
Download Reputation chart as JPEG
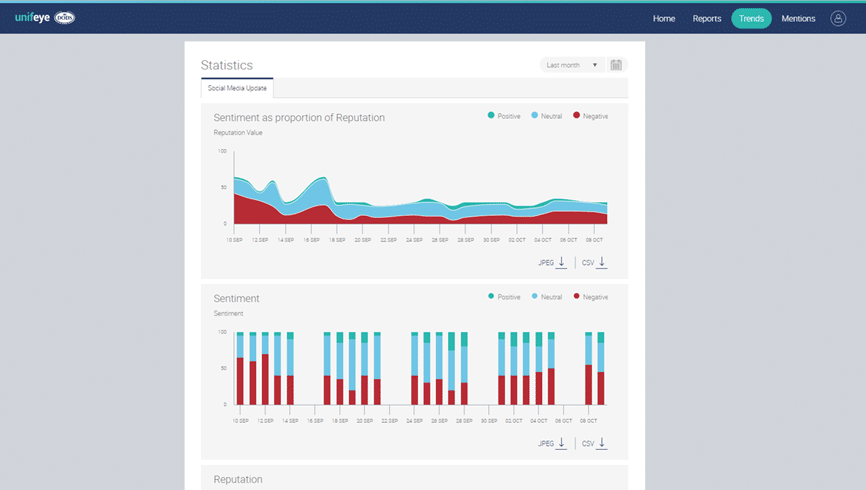pos(553,263)
